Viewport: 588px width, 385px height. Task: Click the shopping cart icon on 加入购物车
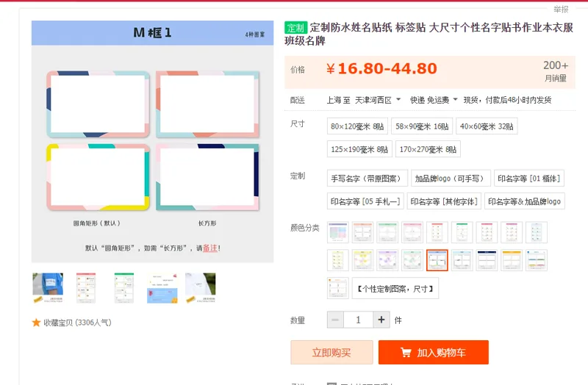tap(406, 353)
